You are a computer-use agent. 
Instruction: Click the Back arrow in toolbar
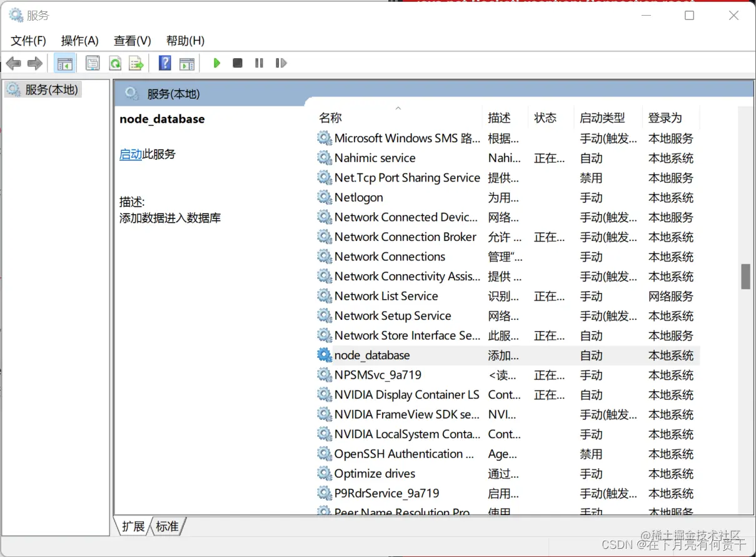pyautogui.click(x=14, y=63)
